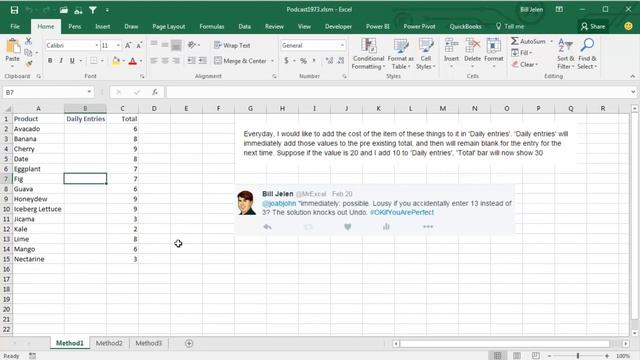This screenshot has height=360, width=640.
Task: Switch to Page Break Preview in status bar
Action: click(536, 356)
